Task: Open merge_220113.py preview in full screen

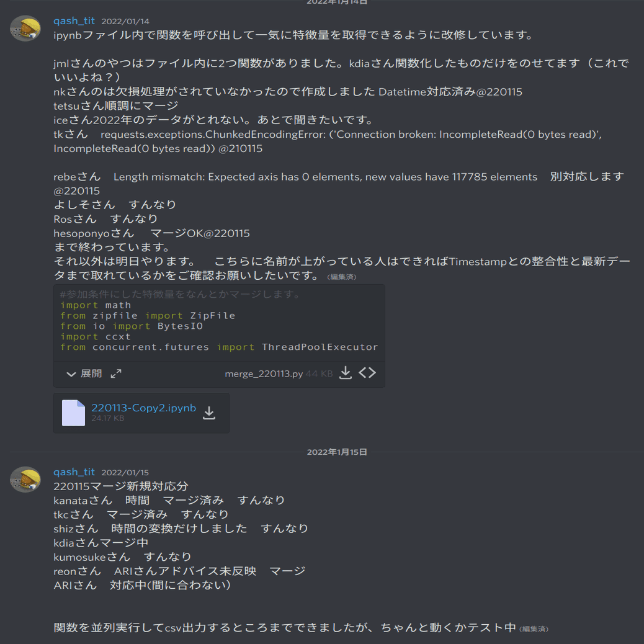Action: [x=116, y=373]
